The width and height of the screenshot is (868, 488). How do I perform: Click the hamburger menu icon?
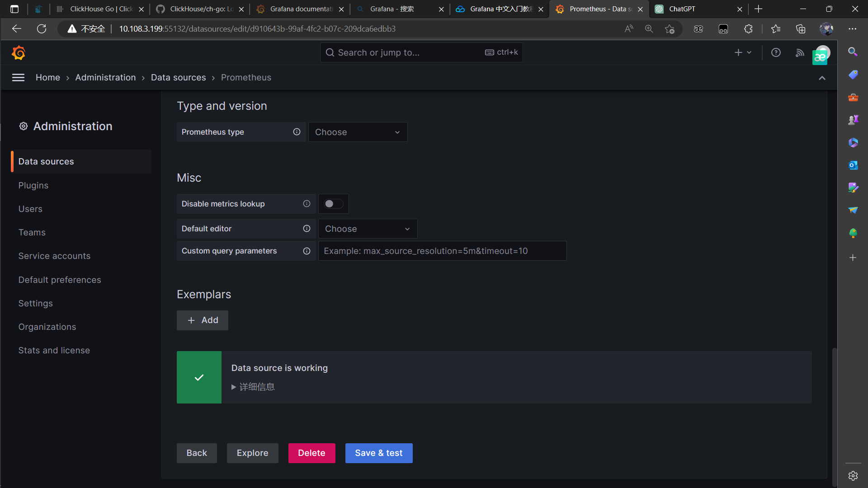click(x=18, y=76)
